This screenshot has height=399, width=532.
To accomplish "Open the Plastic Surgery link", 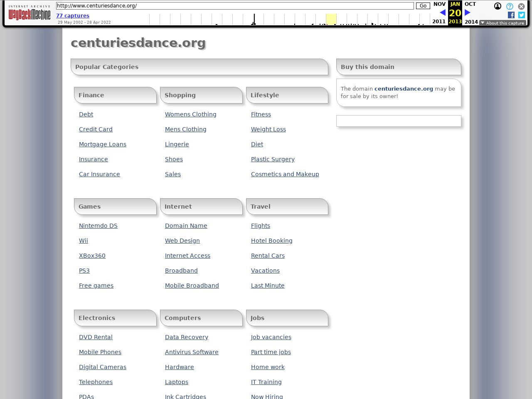I will click(x=273, y=159).
